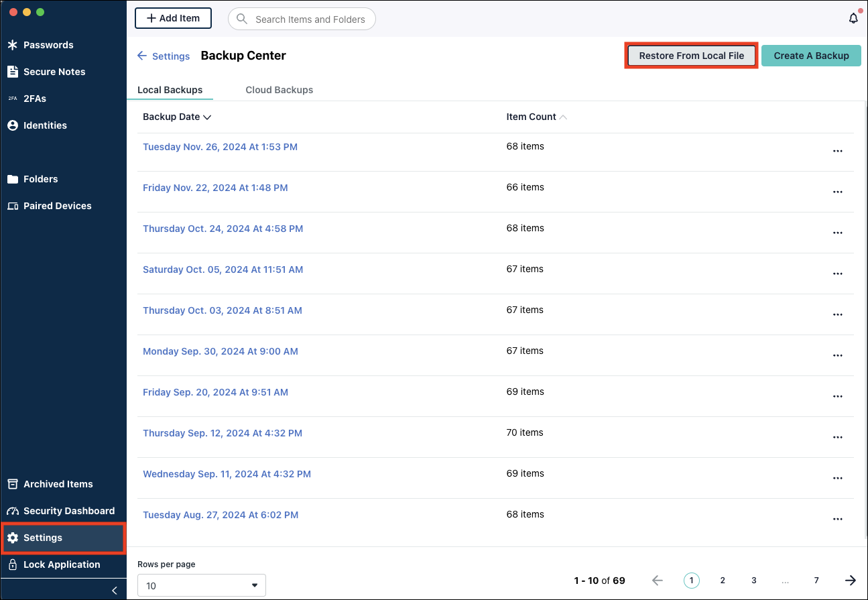Go to page 3 of backups
The height and width of the screenshot is (600, 868).
coord(753,580)
